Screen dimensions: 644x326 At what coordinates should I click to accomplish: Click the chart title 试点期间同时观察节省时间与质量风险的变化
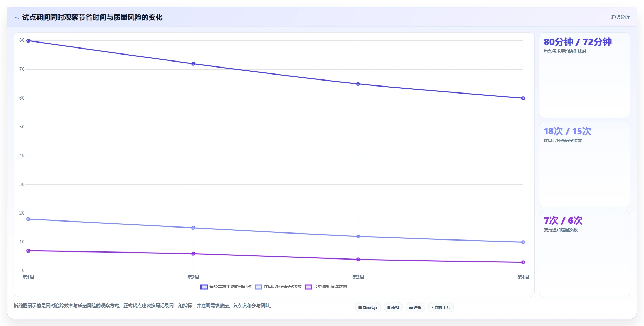[92, 18]
